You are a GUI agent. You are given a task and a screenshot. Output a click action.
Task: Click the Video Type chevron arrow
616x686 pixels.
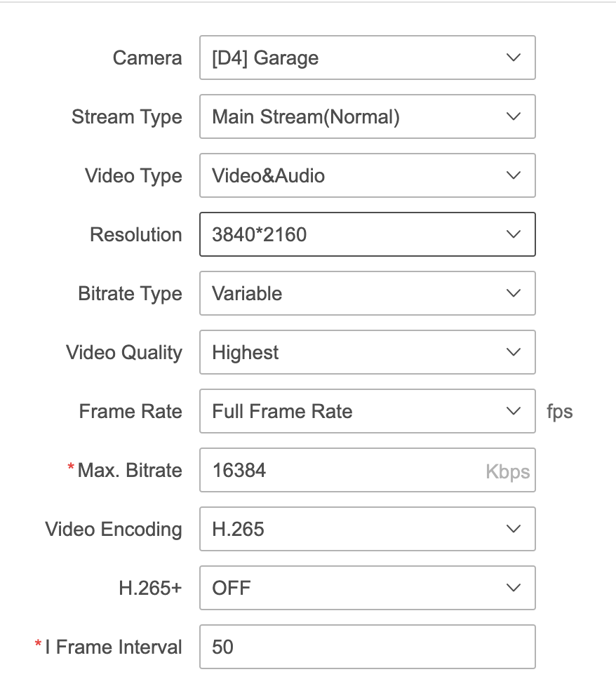[x=514, y=175]
